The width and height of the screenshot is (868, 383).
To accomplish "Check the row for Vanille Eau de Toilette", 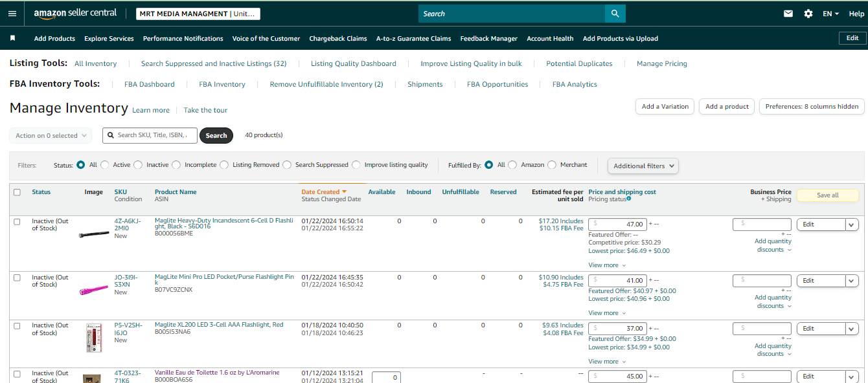I will pos(17,374).
